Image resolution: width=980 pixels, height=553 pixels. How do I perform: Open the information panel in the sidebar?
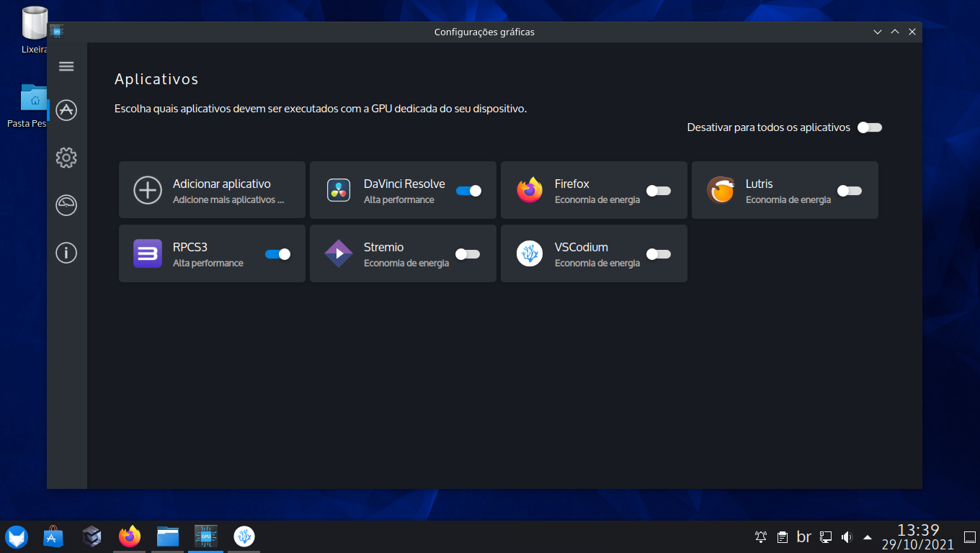pos(66,253)
